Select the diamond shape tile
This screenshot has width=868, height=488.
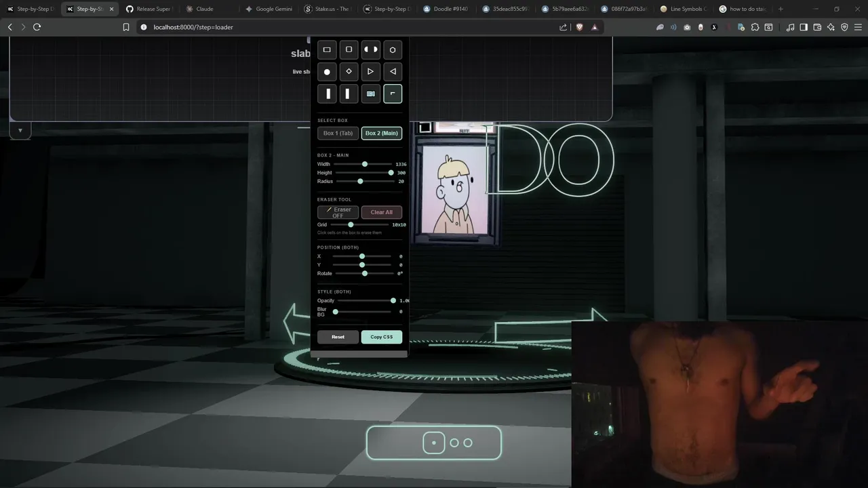pos(349,71)
